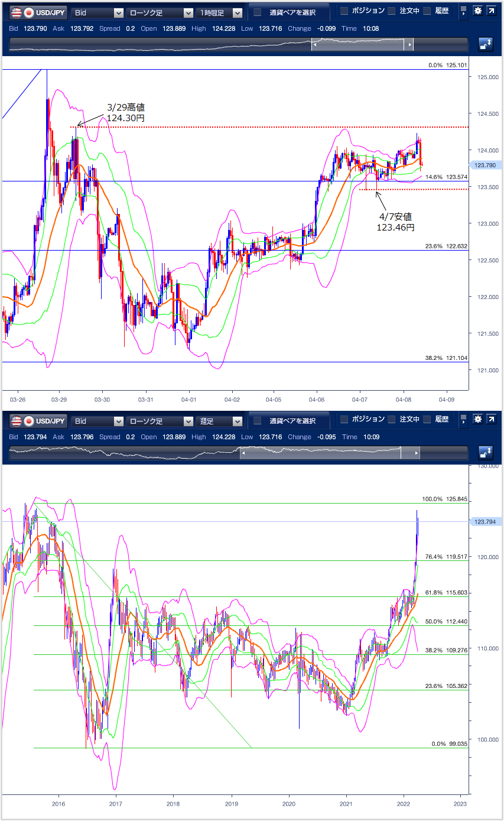Expand the Bid price type dropdown on top chart
504x821 pixels.
click(97, 12)
